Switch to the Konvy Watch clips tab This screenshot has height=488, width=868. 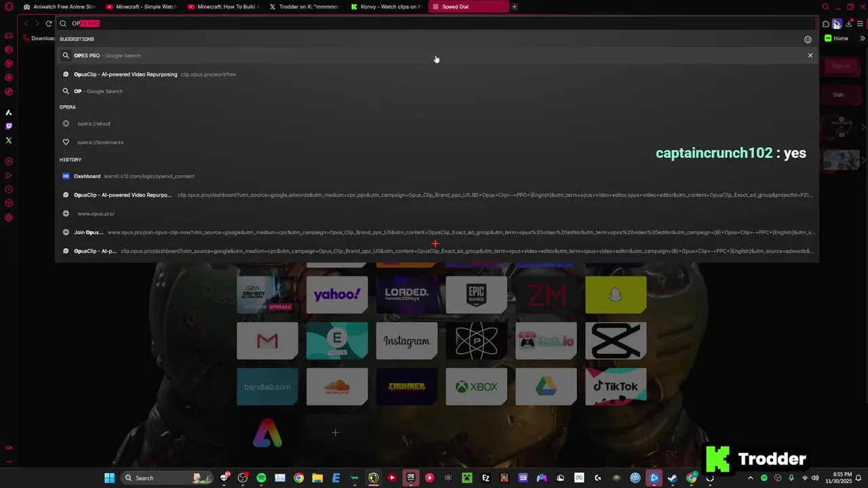tap(387, 7)
